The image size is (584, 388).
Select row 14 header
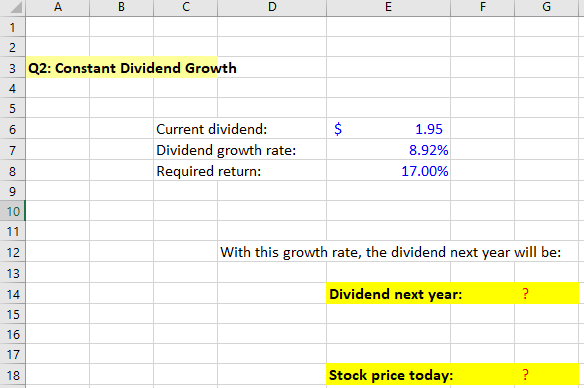(x=13, y=294)
